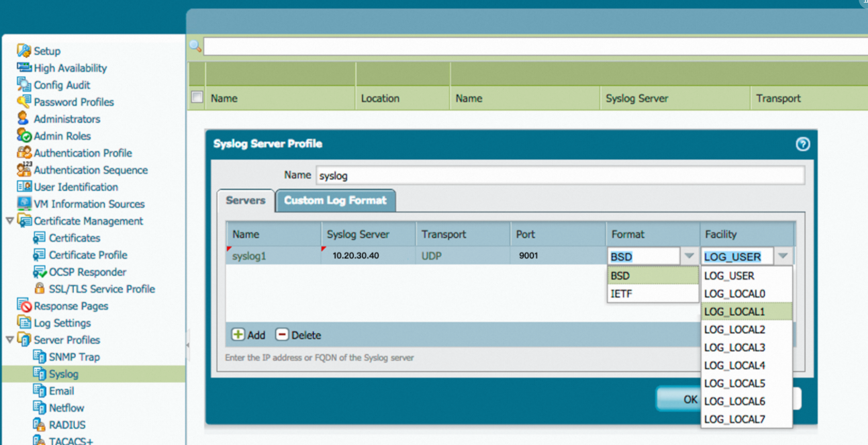Click the Location column header
Viewport: 868px width, 445px height.
[403, 98]
